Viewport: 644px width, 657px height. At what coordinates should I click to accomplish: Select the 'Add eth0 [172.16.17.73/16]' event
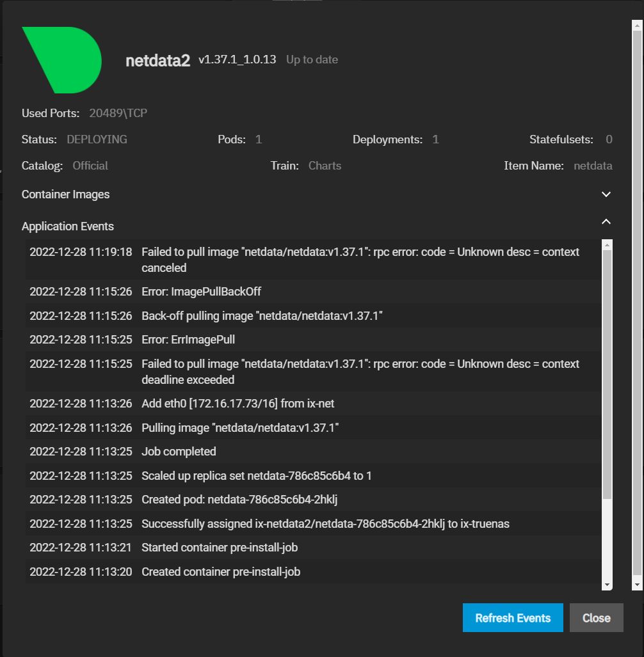(313, 404)
